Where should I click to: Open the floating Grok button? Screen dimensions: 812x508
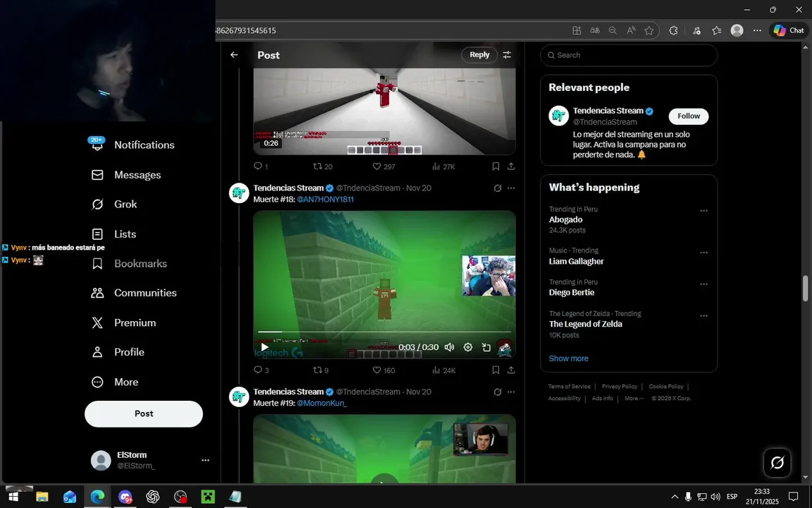pos(777,462)
